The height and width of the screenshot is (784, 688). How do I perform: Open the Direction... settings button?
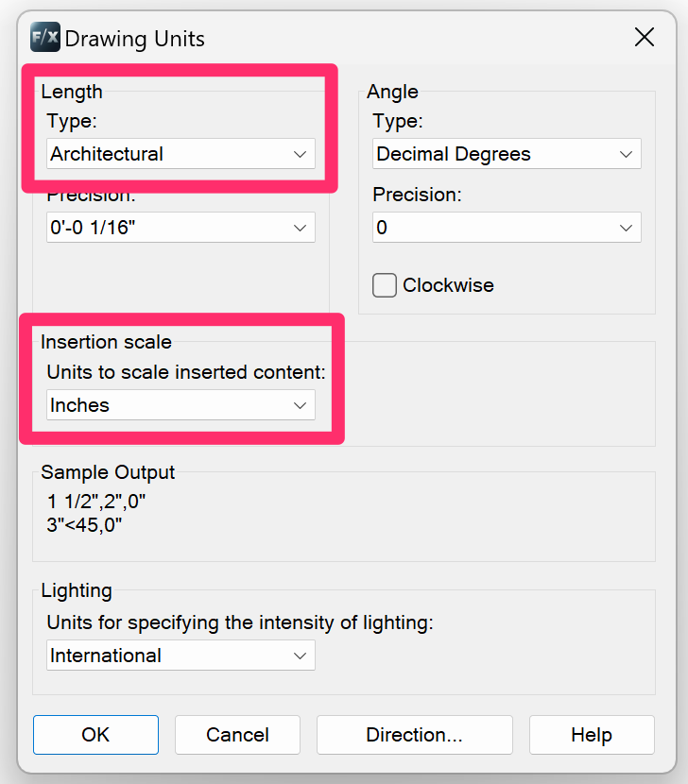click(x=414, y=735)
